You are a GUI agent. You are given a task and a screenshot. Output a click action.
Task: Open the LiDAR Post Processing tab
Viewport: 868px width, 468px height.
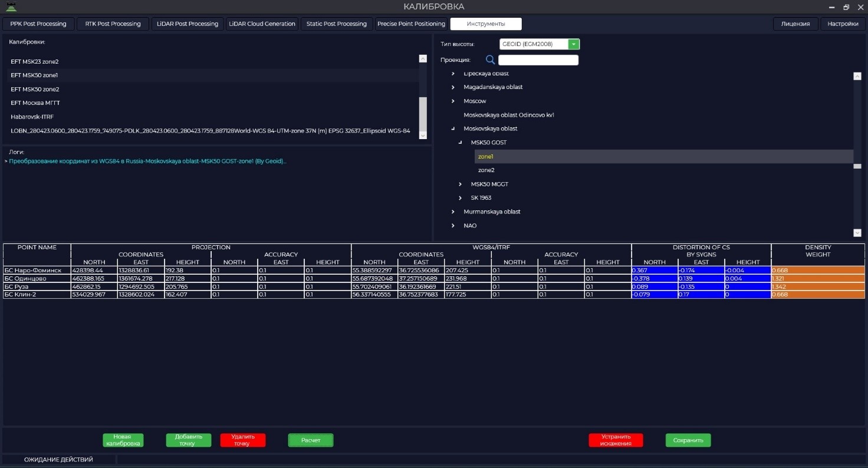pyautogui.click(x=188, y=24)
